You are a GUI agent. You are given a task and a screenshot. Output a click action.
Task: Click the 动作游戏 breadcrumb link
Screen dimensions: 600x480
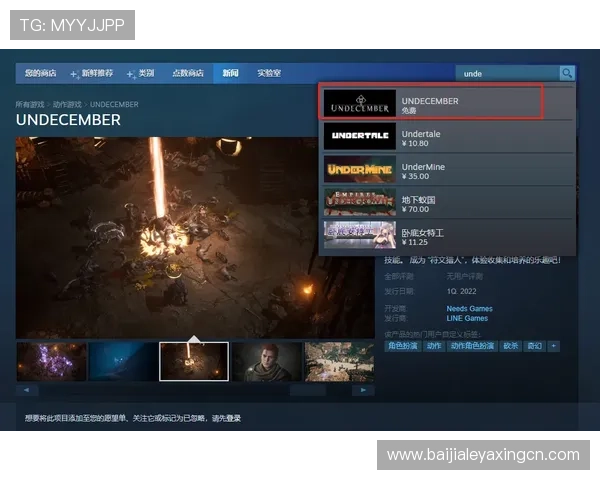click(x=67, y=104)
